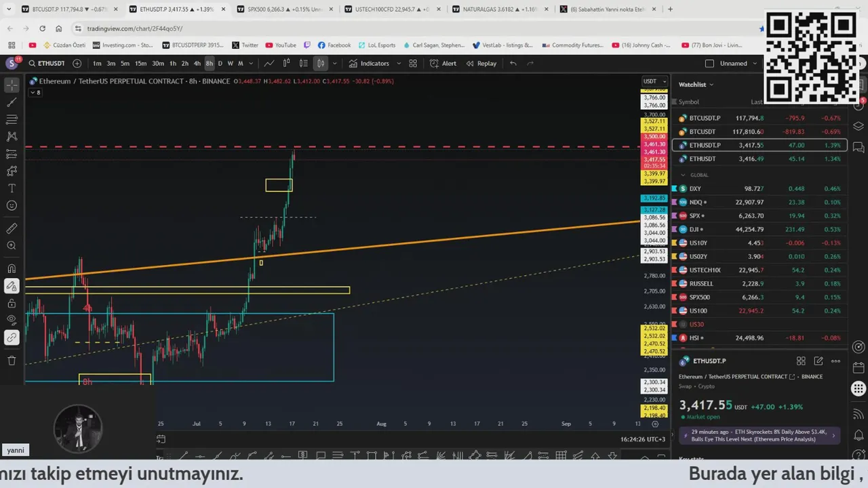This screenshot has height=488, width=868.
Task: Switch to the SPX500 browser tab
Action: 284,9
